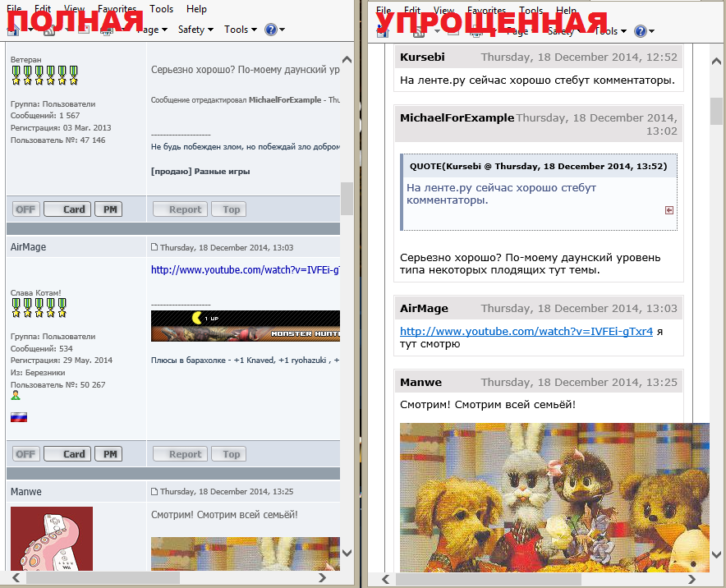Open Manwe's avatar image in the left window

(52, 539)
